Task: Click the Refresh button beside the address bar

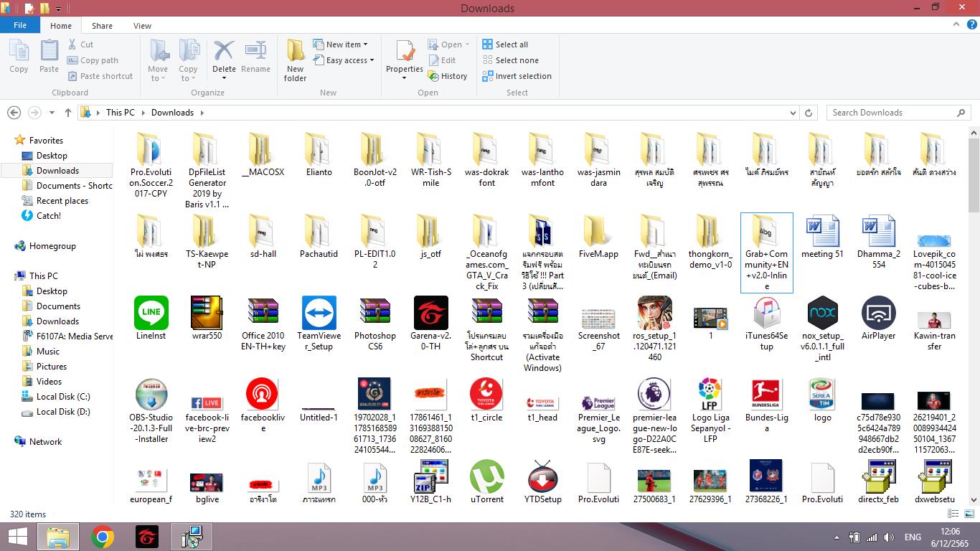Action: pos(809,113)
